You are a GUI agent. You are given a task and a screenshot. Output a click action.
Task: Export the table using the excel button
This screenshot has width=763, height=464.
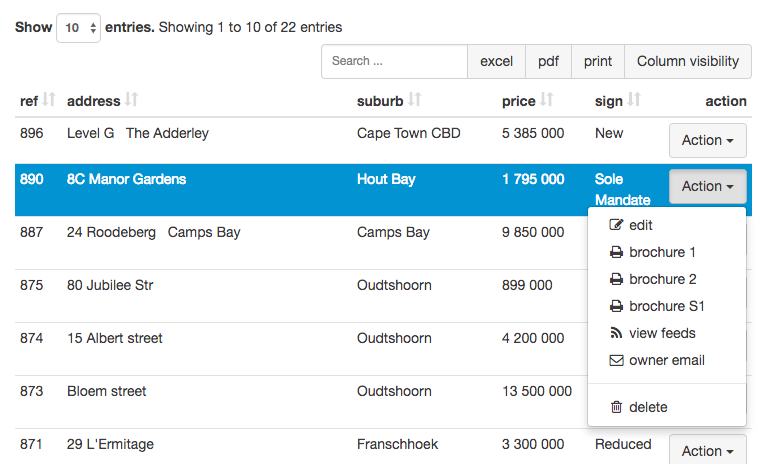(x=496, y=62)
